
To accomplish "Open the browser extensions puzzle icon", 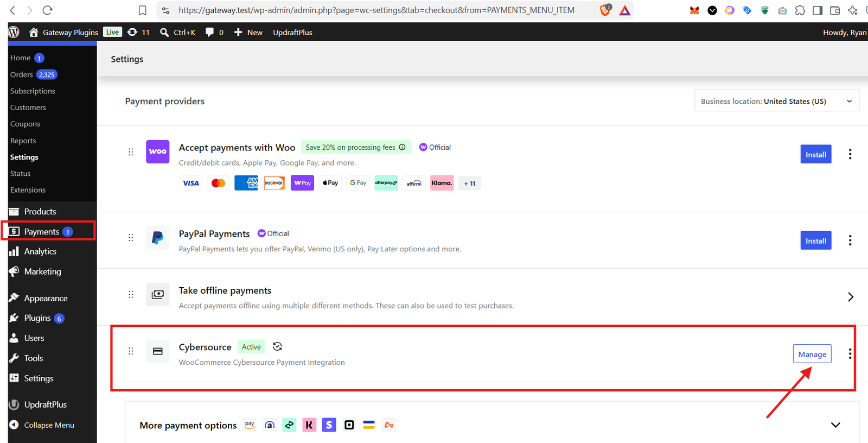I will pos(800,10).
